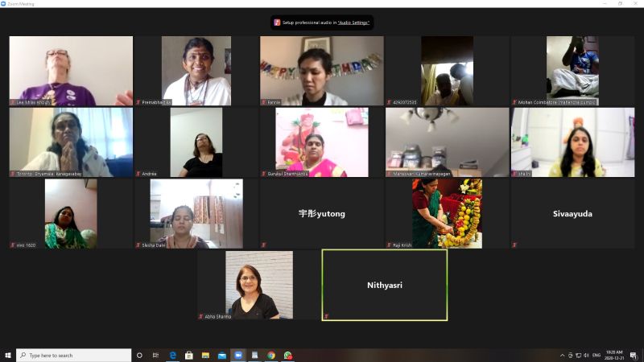This screenshot has height=362, width=644.
Task: Switch to Zoom app in the taskbar
Action: [238, 355]
